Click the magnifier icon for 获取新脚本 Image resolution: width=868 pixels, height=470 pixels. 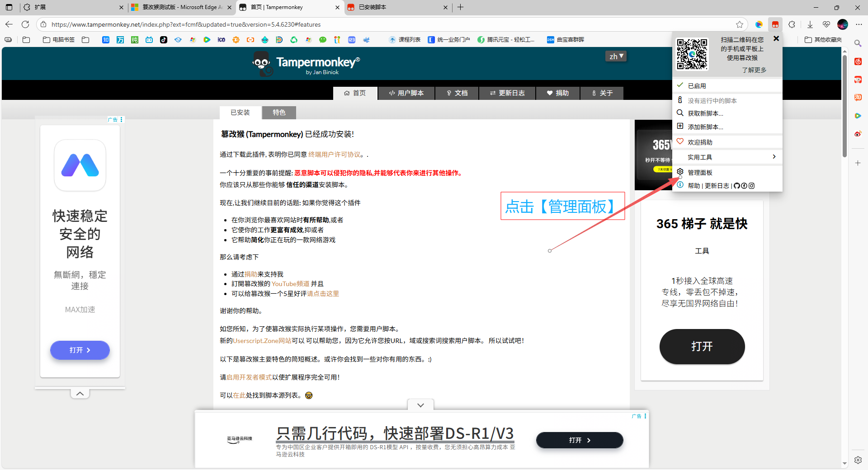(x=680, y=113)
